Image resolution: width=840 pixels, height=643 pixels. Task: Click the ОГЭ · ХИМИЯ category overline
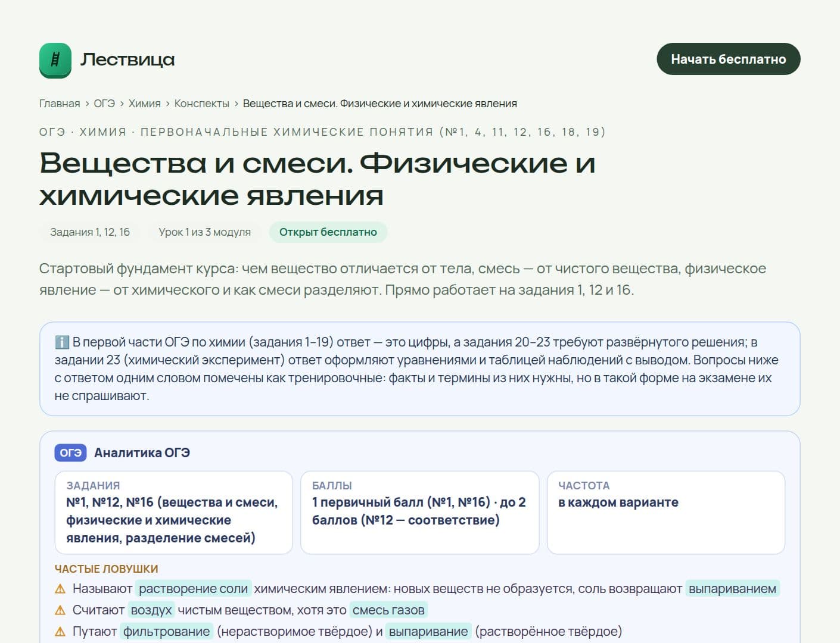322,132
